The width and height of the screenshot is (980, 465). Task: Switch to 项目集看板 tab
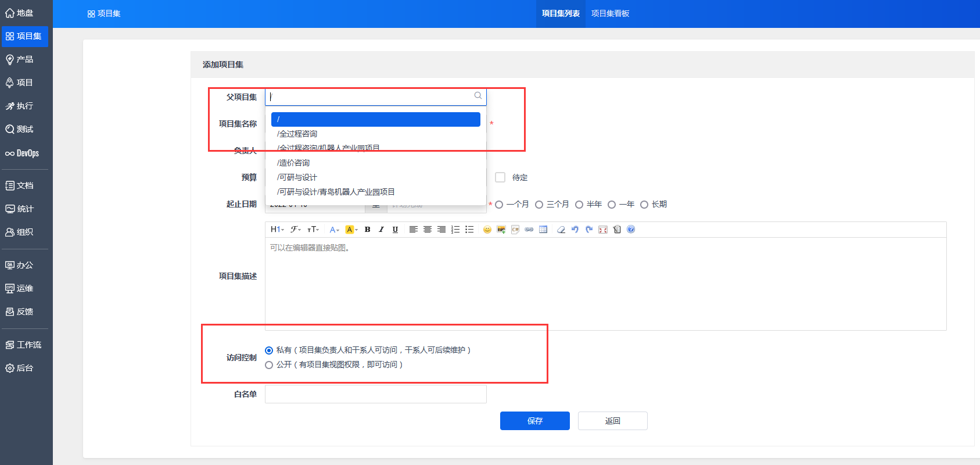click(x=610, y=13)
